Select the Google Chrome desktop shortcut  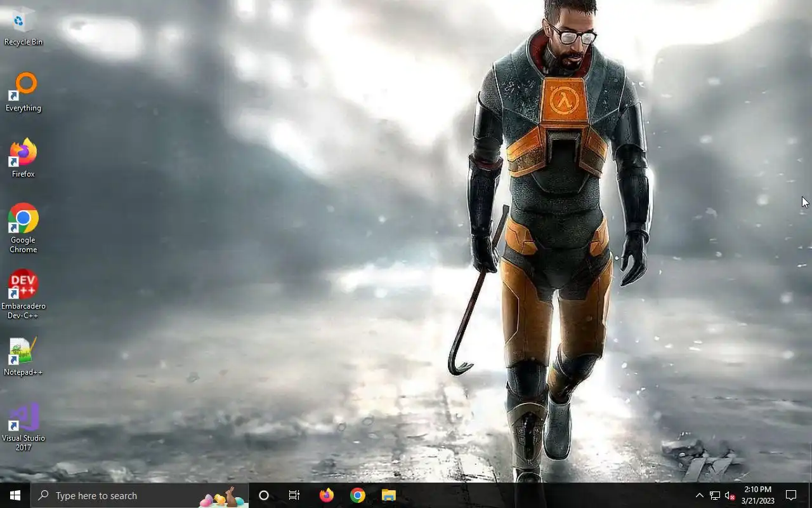23,229
